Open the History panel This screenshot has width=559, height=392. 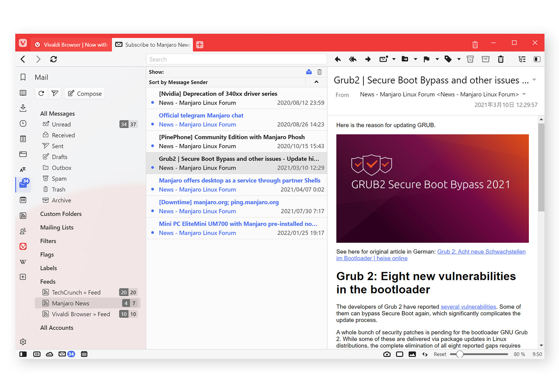23,123
